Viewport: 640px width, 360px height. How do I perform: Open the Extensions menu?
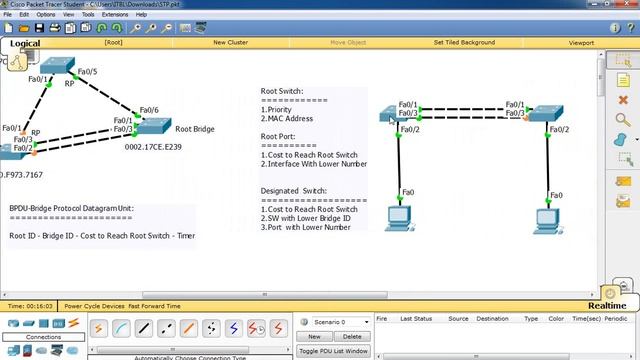(115, 14)
